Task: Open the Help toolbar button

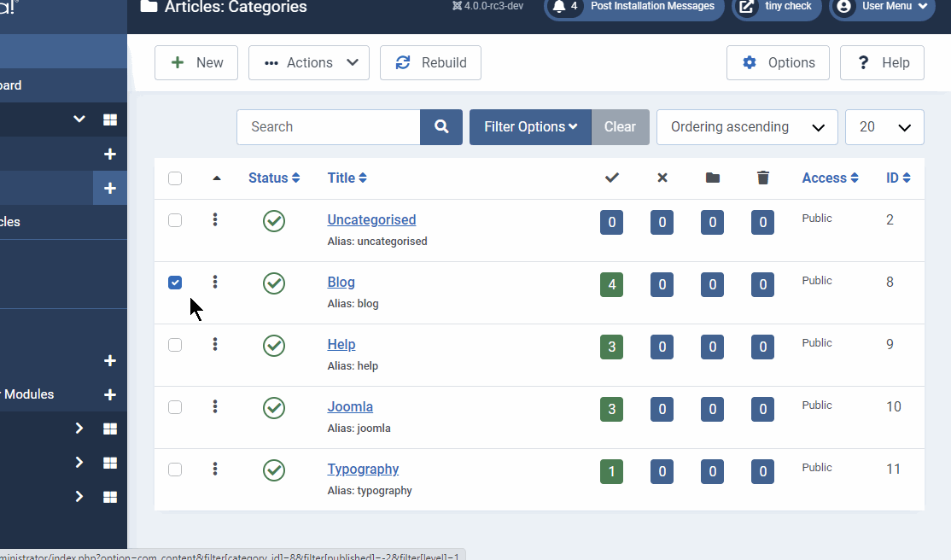Action: (x=883, y=62)
